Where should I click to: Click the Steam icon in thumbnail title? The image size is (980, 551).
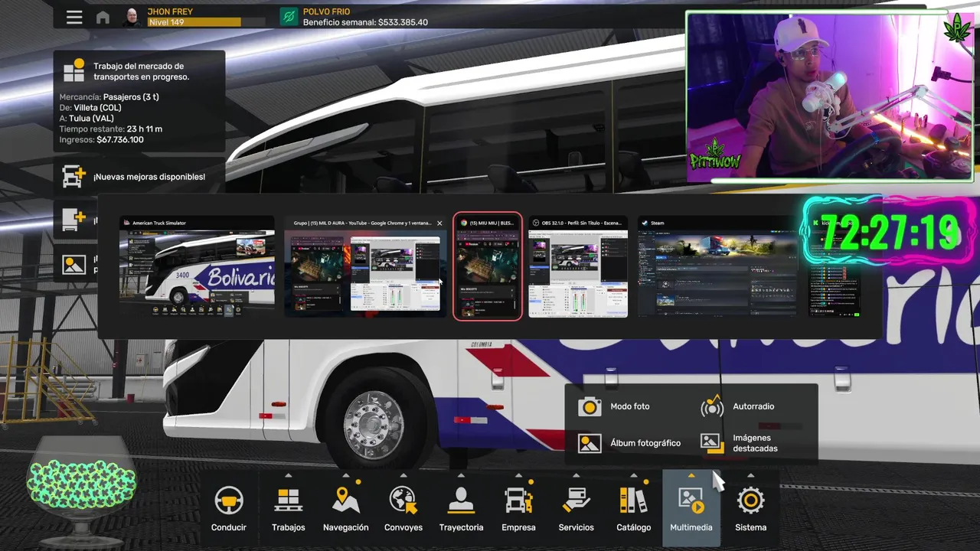645,223
